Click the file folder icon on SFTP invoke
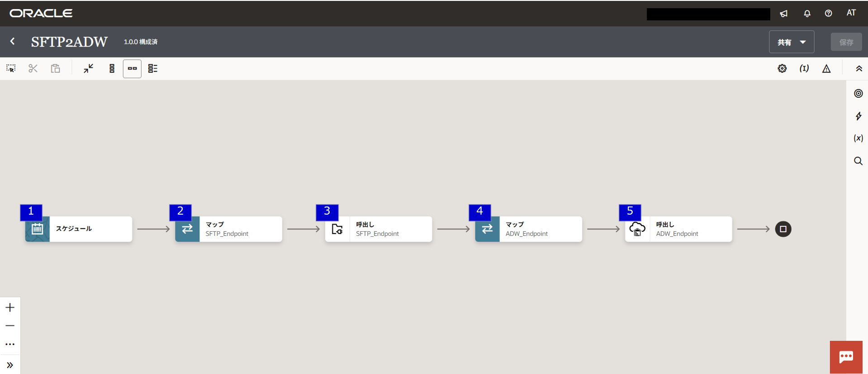 click(x=337, y=229)
